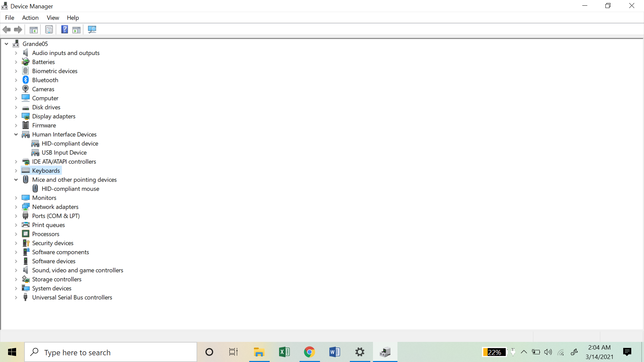This screenshot has width=644, height=362.
Task: Collapse Mice and other pointing devices
Action: tap(16, 180)
